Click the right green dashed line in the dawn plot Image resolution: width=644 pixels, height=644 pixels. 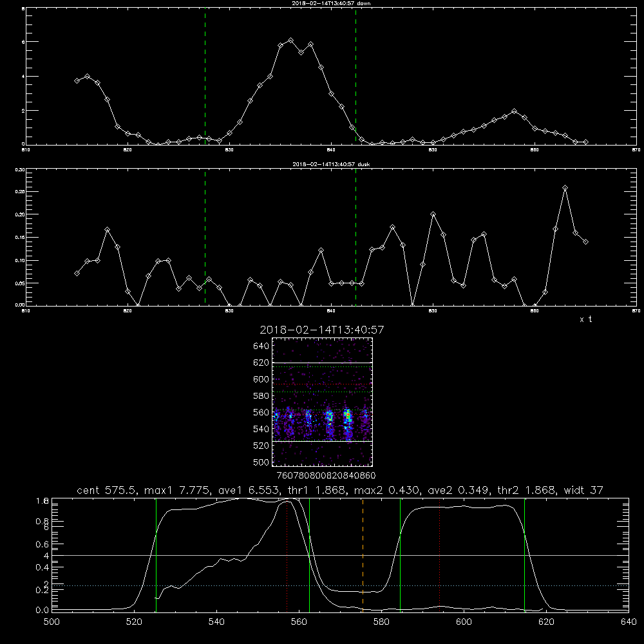click(355, 77)
